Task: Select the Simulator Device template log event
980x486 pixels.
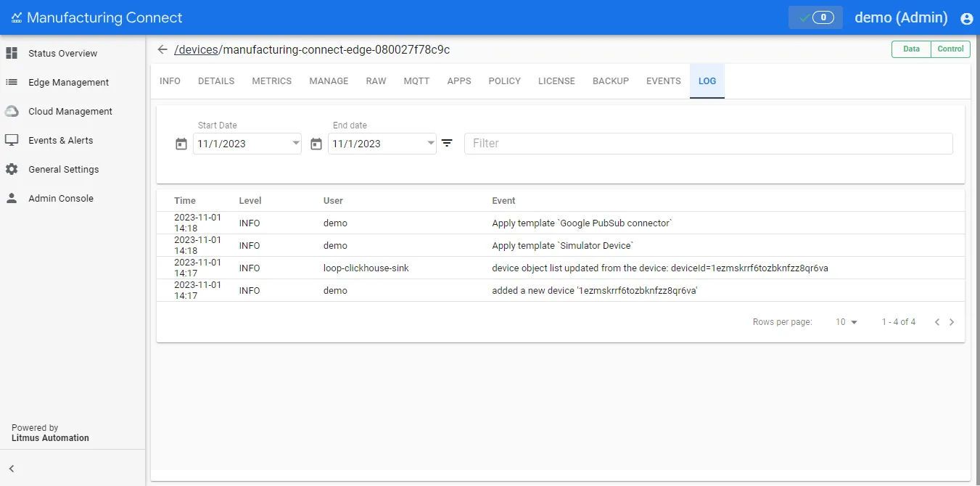Action: [563, 246]
